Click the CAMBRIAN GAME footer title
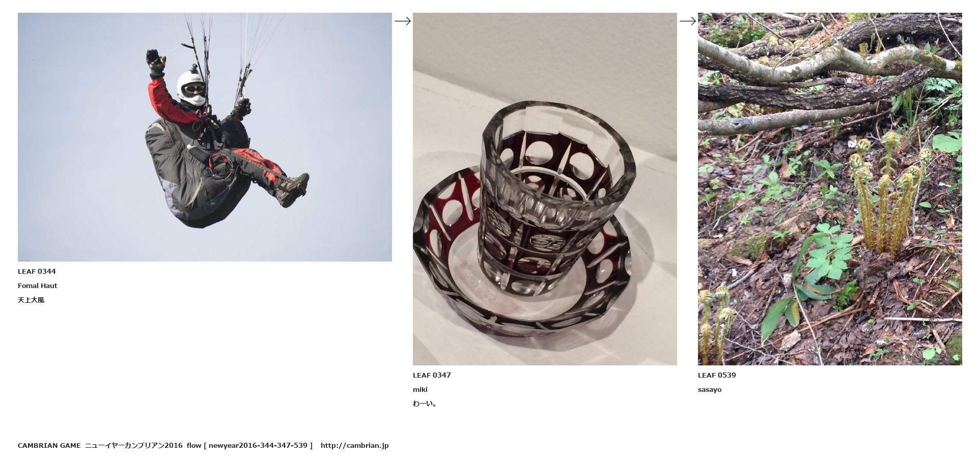 point(49,446)
